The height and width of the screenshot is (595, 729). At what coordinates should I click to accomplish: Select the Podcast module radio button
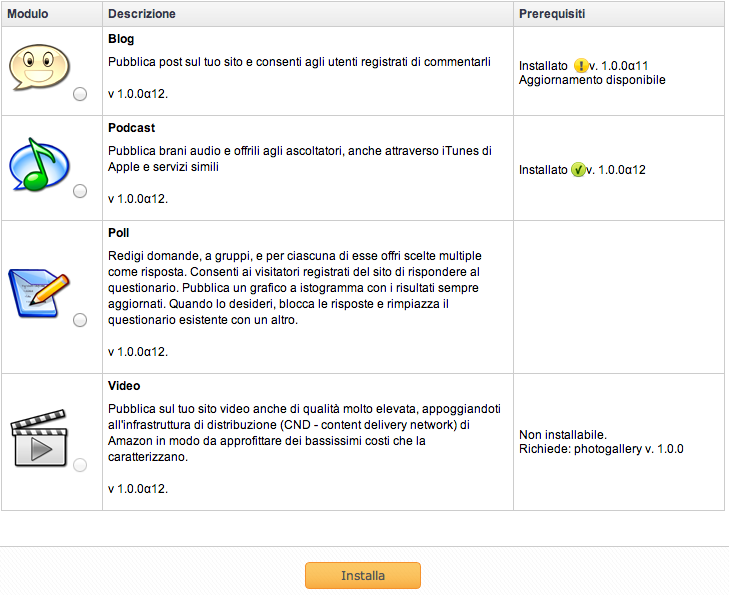click(80, 191)
